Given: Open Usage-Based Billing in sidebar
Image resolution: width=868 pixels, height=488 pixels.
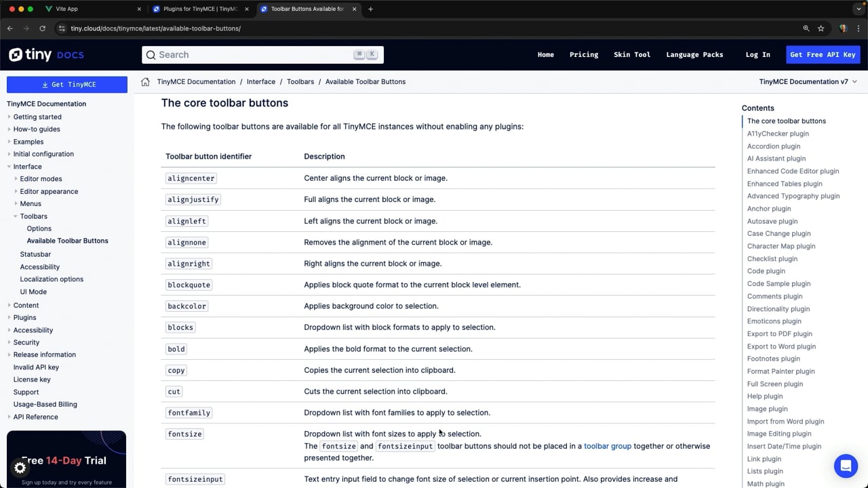Looking at the screenshot, I should pyautogui.click(x=45, y=405).
